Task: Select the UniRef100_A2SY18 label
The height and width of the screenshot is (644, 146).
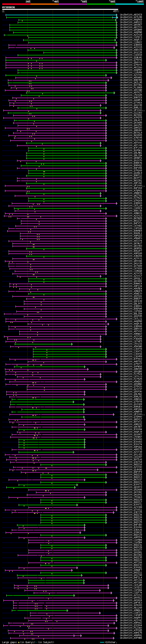Action: pyautogui.click(x=131, y=35)
